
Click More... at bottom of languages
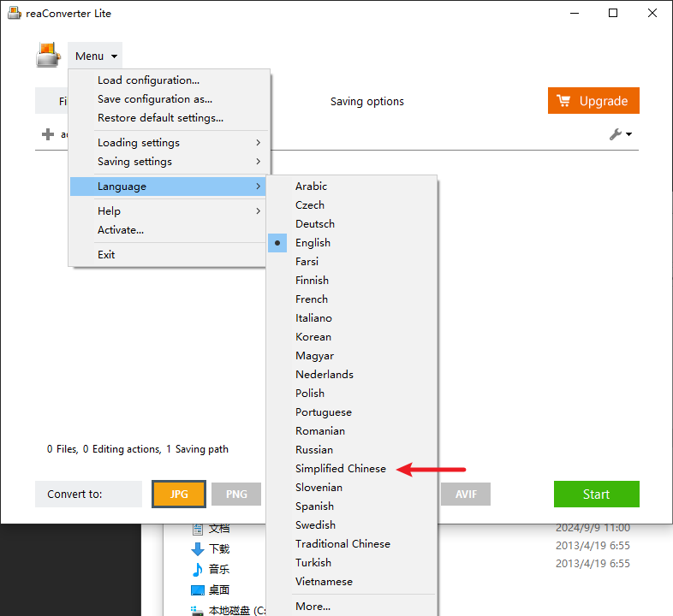313,607
